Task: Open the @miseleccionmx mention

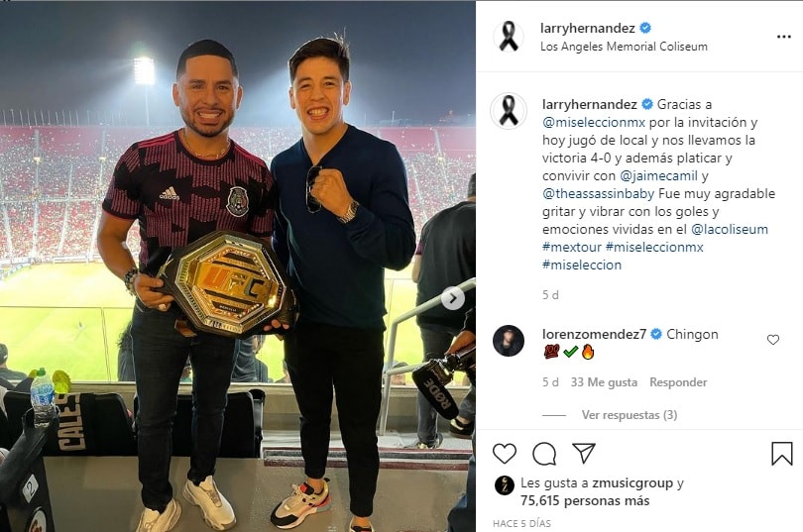Action: pyautogui.click(x=594, y=122)
